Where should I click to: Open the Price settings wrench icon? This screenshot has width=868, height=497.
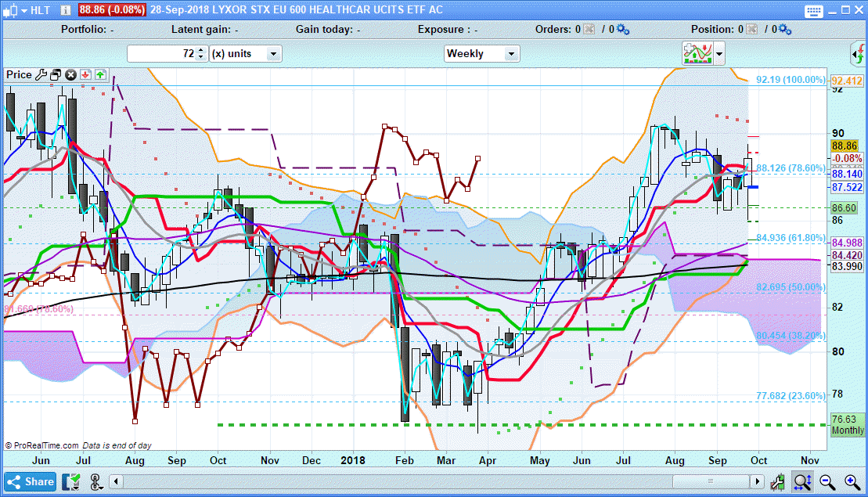(x=41, y=74)
